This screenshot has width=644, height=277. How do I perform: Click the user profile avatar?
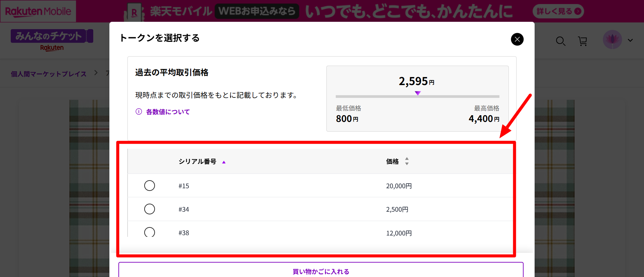coord(612,40)
